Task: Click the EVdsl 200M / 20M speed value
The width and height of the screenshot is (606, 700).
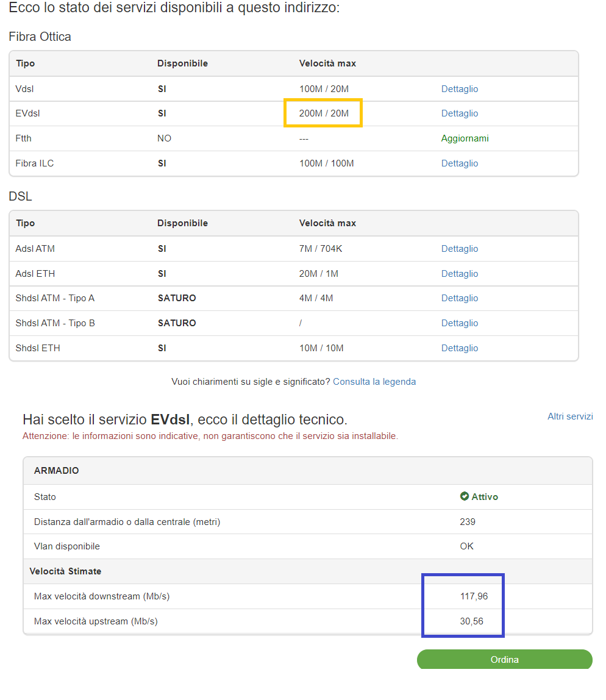Action: pos(324,113)
